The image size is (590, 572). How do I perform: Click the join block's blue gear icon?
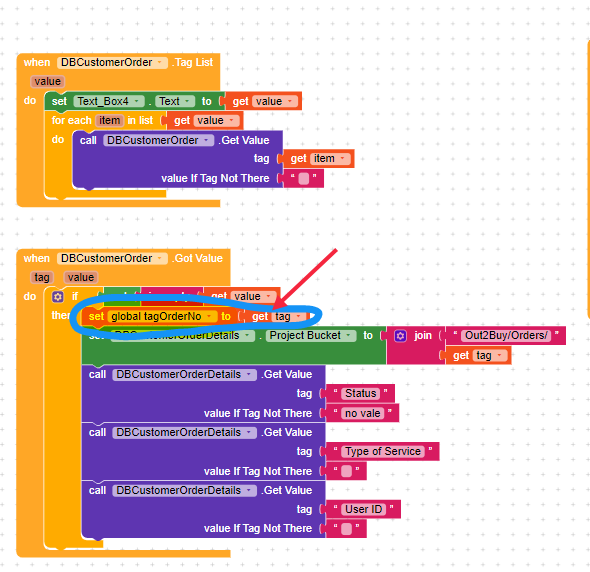pos(400,335)
